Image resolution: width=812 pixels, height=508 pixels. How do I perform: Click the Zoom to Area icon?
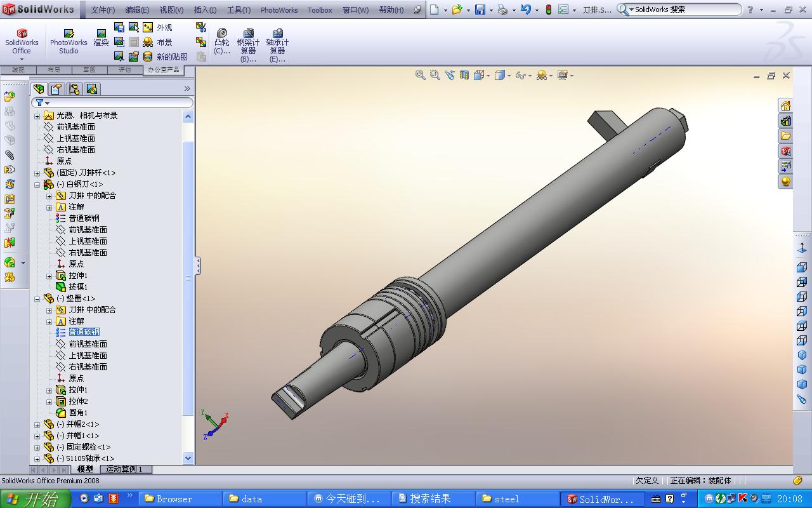pos(435,75)
